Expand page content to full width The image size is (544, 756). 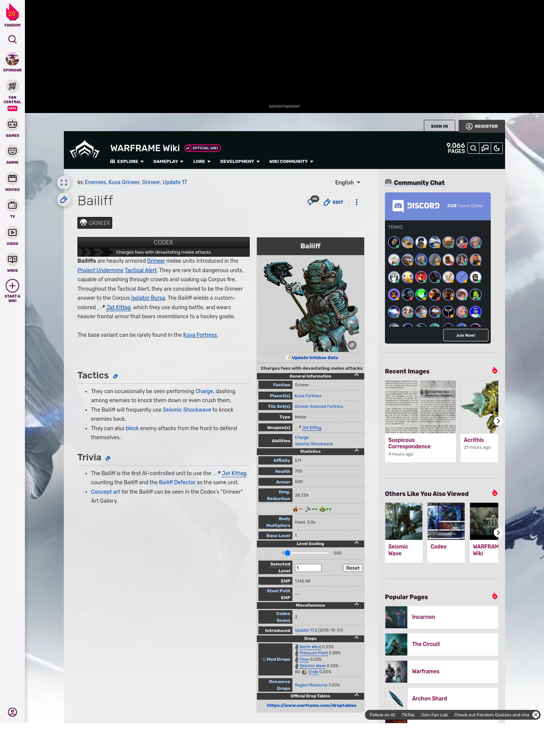(64, 183)
